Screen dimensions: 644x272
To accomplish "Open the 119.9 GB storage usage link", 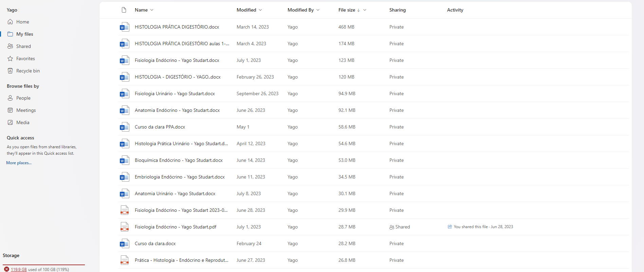I will [x=19, y=269].
